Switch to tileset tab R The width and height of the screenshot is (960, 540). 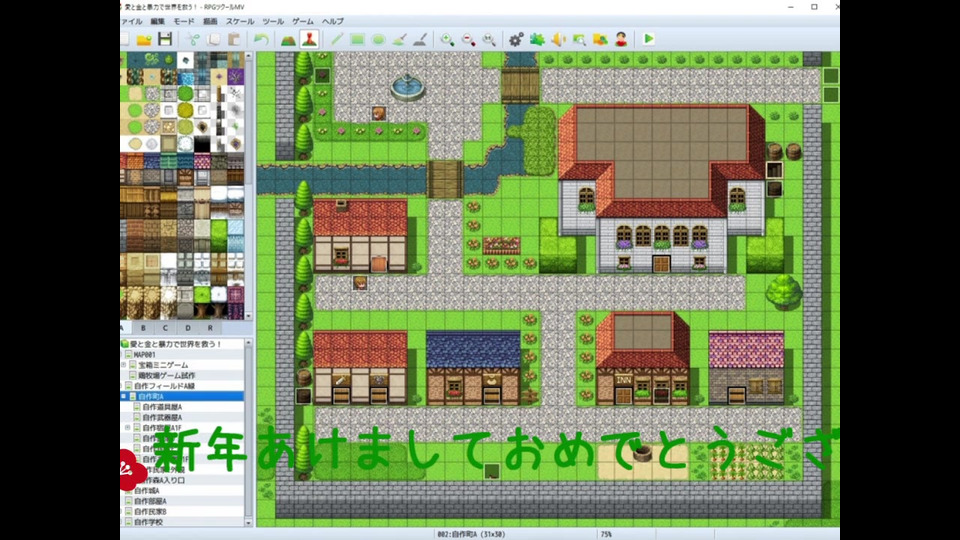pos(210,328)
